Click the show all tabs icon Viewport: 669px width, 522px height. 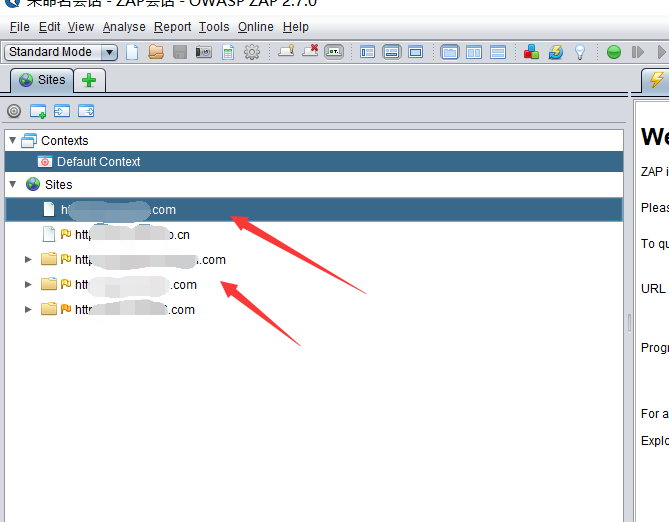[x=286, y=52]
